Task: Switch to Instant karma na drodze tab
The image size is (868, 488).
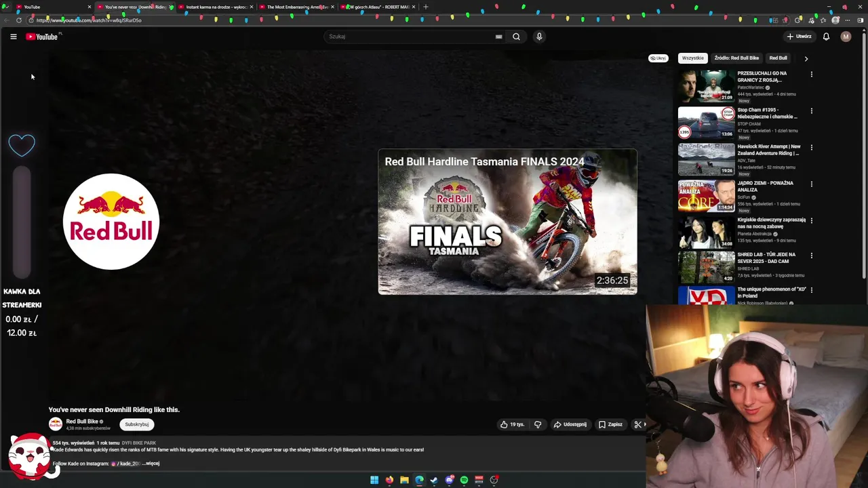Action: (216, 7)
